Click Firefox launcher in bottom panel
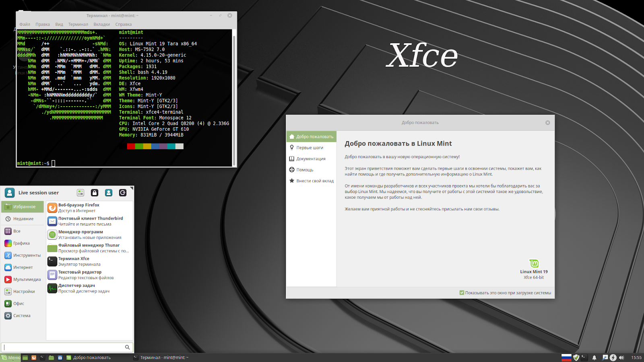The image size is (644, 362). pyautogui.click(x=34, y=358)
